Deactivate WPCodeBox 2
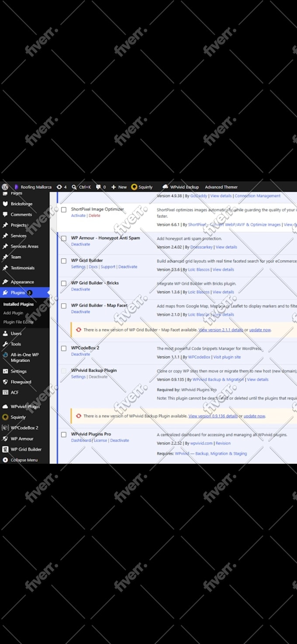 (80, 354)
